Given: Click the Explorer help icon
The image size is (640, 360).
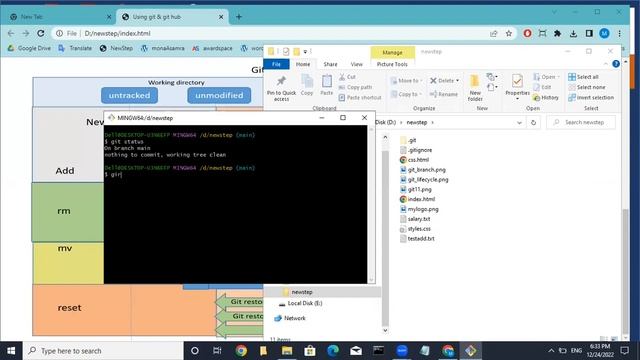Looking at the screenshot, I should [x=616, y=64].
